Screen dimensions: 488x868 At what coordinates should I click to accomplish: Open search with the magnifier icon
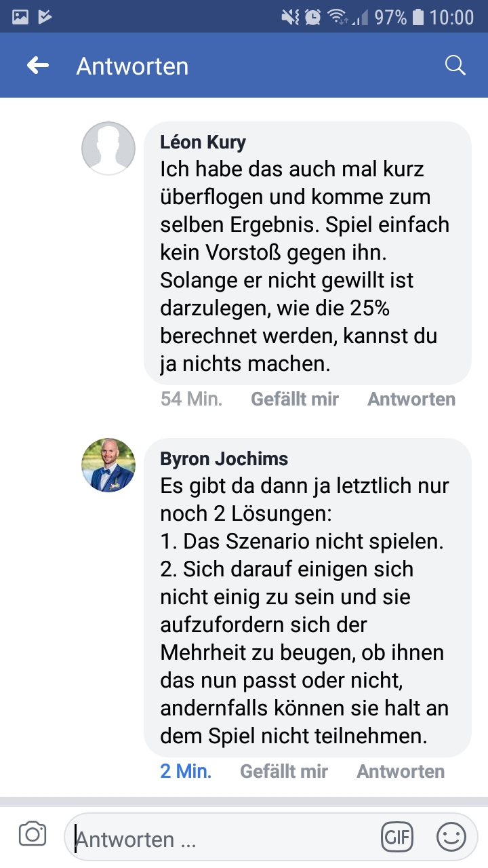point(455,66)
